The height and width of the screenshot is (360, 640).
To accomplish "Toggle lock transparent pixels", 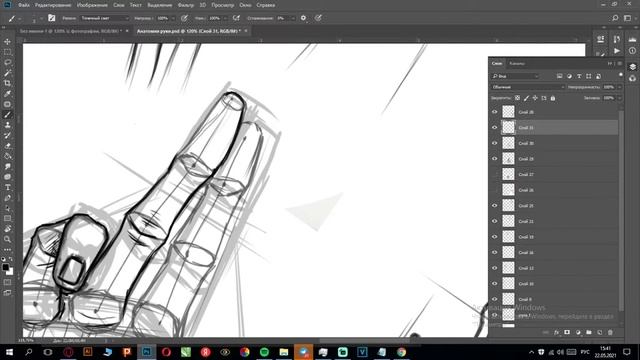I will coord(517,98).
